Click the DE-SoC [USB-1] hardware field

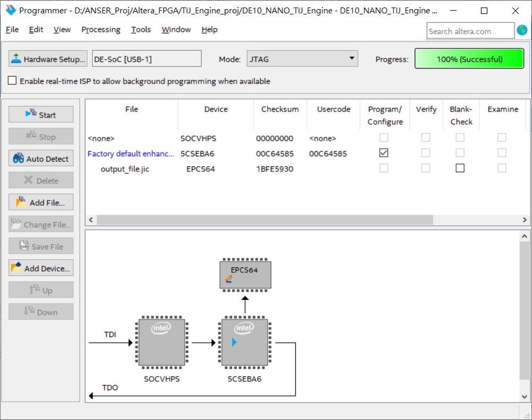(x=146, y=59)
